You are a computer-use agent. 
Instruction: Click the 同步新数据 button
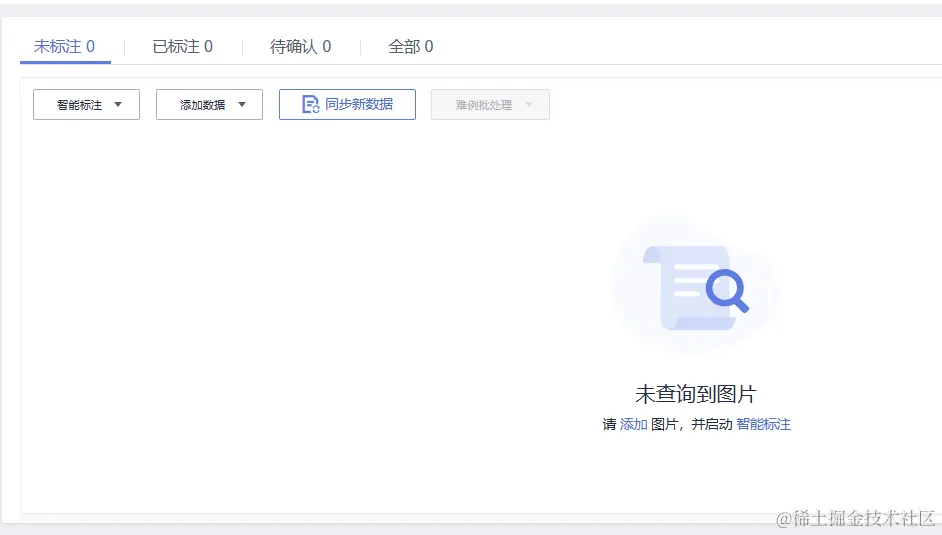pyautogui.click(x=347, y=104)
